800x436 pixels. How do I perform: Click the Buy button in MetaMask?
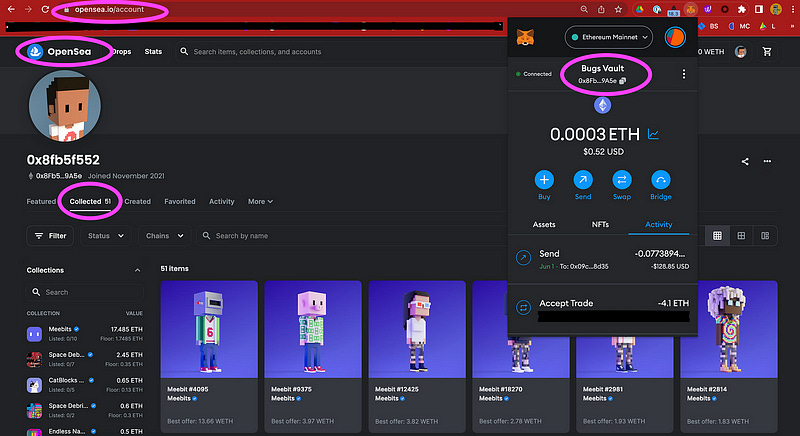(544, 185)
